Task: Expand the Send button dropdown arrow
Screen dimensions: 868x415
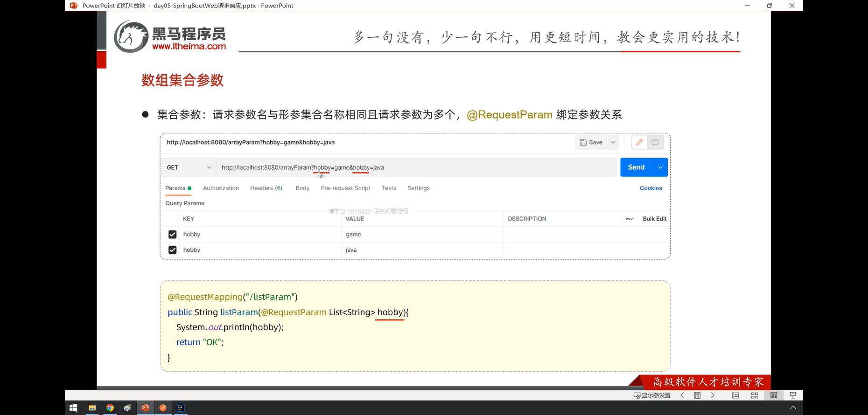Action: click(x=660, y=167)
